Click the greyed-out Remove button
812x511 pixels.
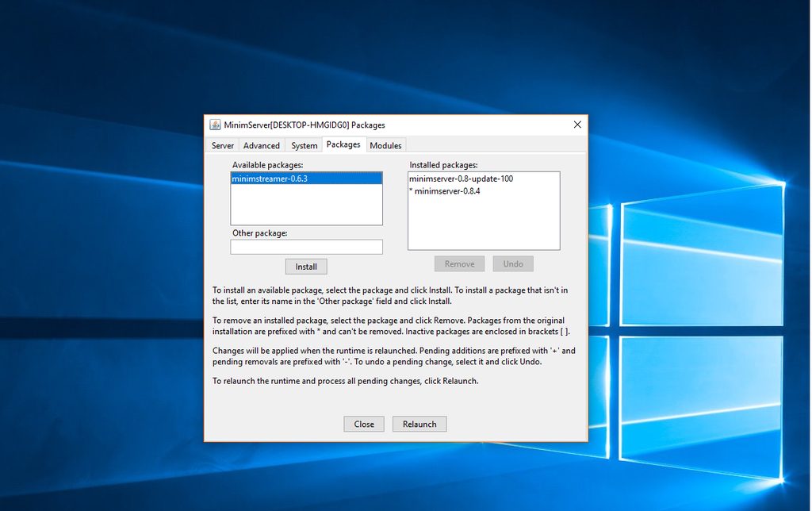(x=459, y=263)
